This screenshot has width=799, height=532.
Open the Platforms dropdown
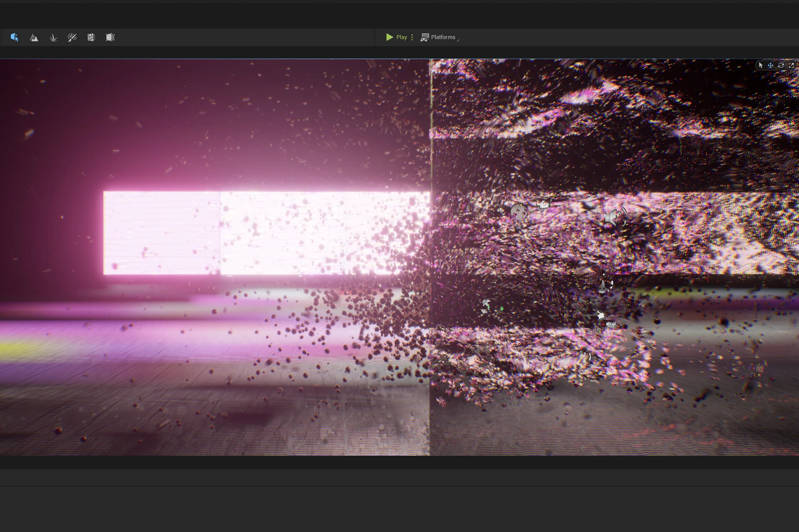point(439,37)
